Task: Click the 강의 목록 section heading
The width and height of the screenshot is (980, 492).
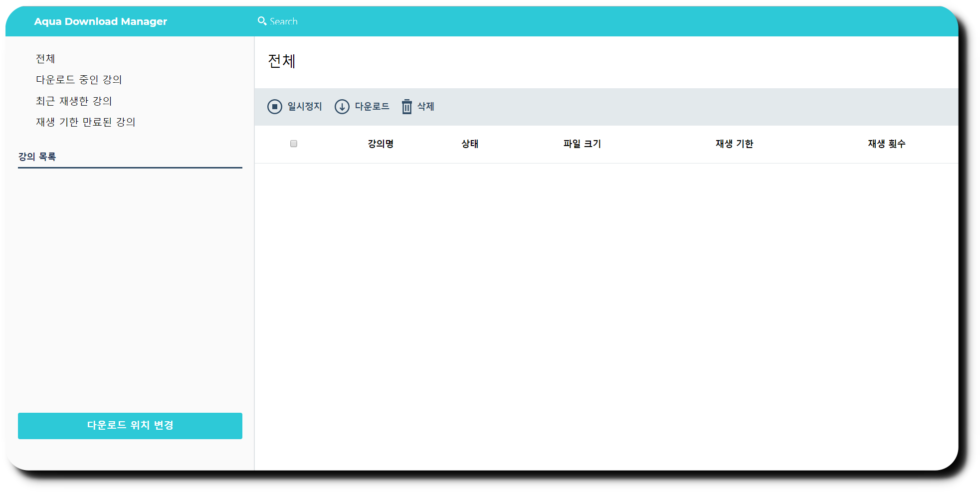Action: [37, 157]
